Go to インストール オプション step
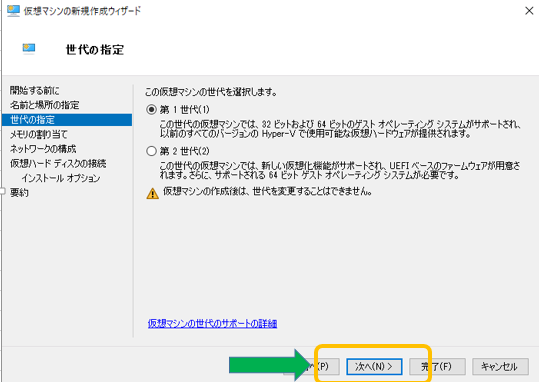 61,178
